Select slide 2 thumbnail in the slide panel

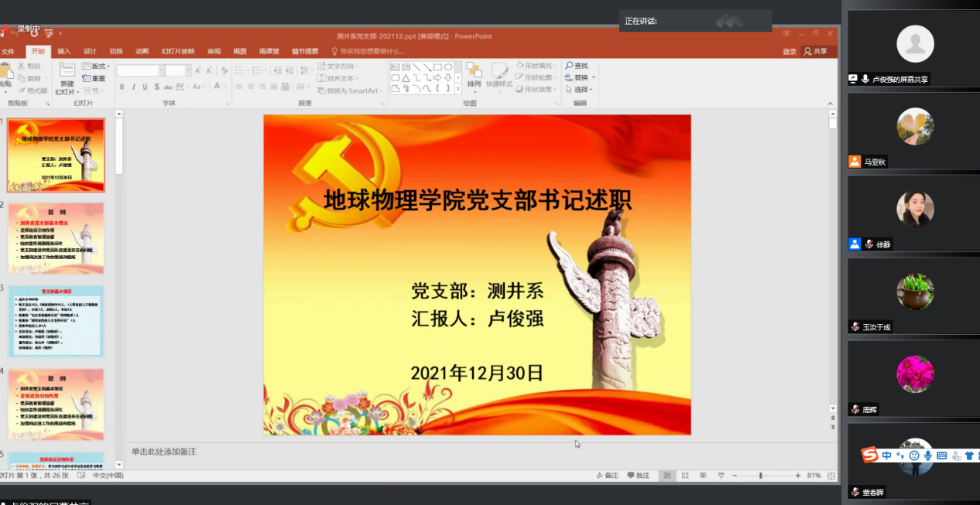56,238
